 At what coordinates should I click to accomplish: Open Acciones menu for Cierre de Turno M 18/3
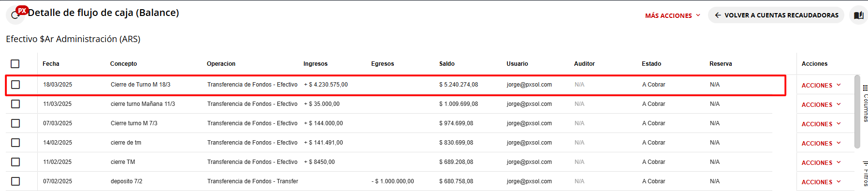pos(821,85)
